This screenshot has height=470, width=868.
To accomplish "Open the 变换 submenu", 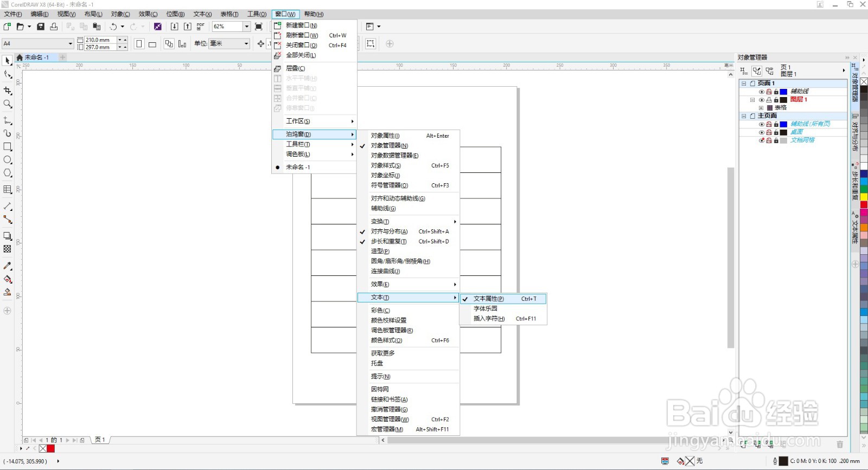I will [408, 221].
